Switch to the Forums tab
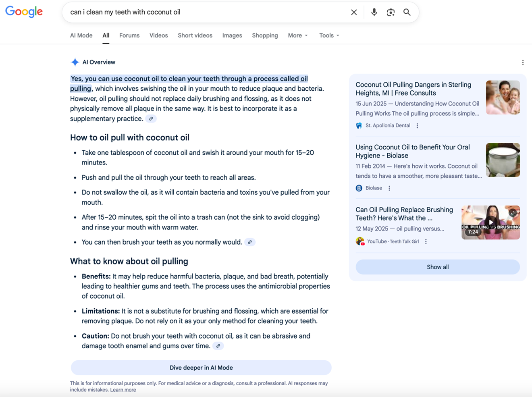 coord(129,35)
